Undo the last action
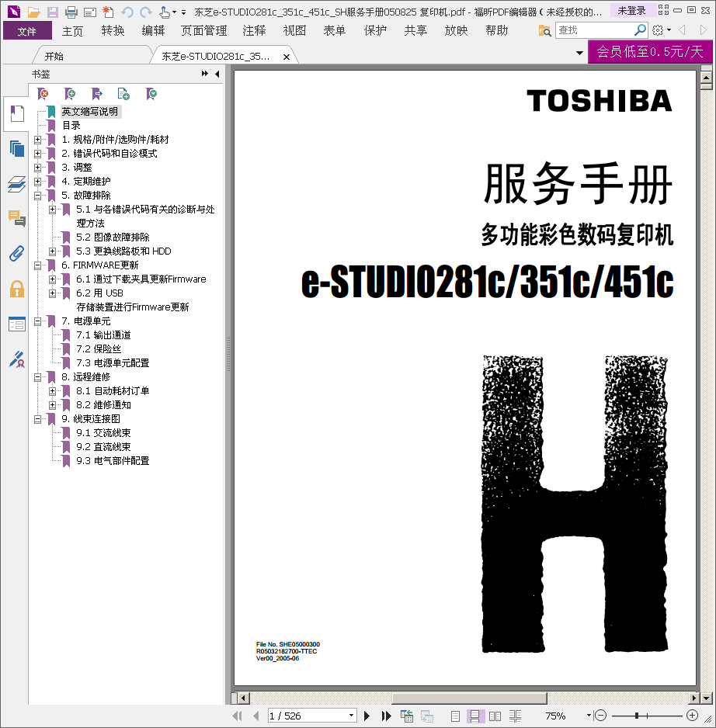716x728 pixels. 127,12
